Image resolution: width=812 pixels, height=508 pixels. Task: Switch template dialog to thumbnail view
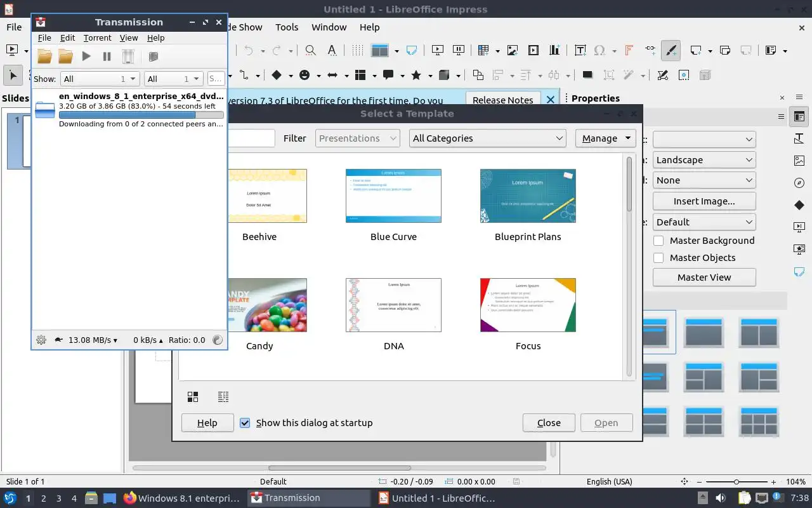(193, 397)
